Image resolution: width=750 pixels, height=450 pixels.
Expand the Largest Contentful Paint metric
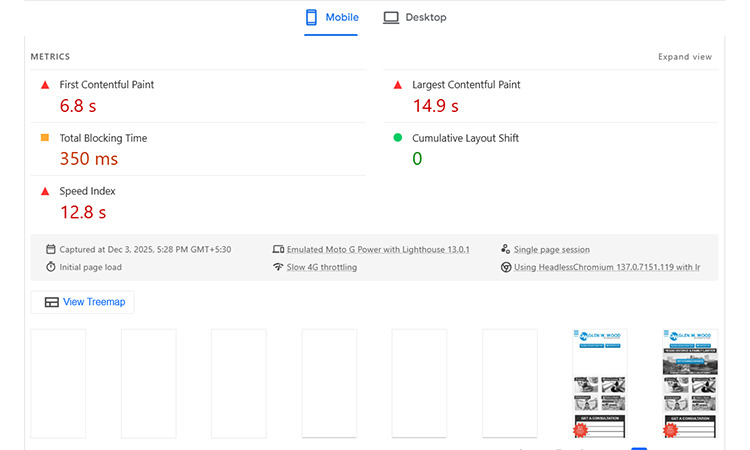pyautogui.click(x=466, y=85)
